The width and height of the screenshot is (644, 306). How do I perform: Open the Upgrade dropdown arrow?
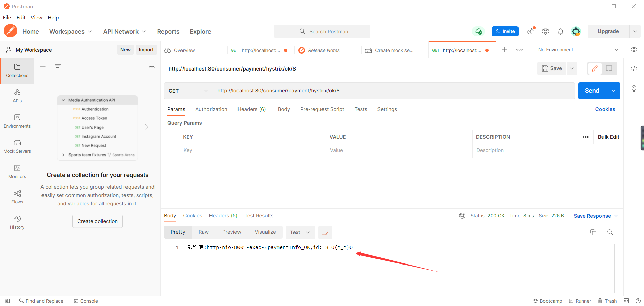click(635, 31)
